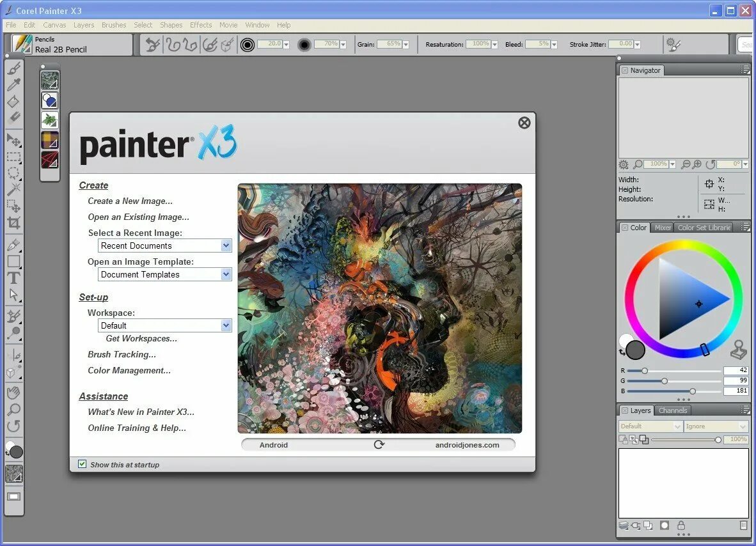
Task: Select the Brush tool in the toolbox
Action: pyautogui.click(x=13, y=69)
